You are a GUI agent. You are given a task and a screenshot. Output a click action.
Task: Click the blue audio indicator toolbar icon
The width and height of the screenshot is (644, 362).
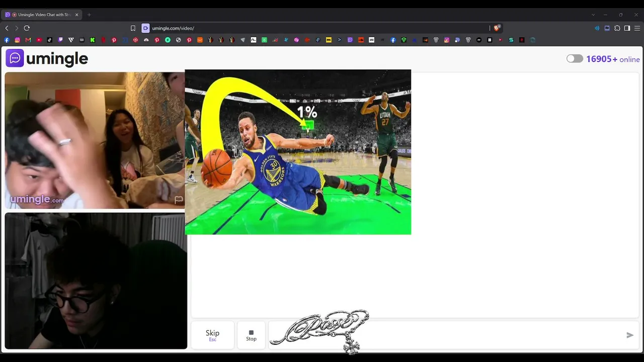pos(597,28)
